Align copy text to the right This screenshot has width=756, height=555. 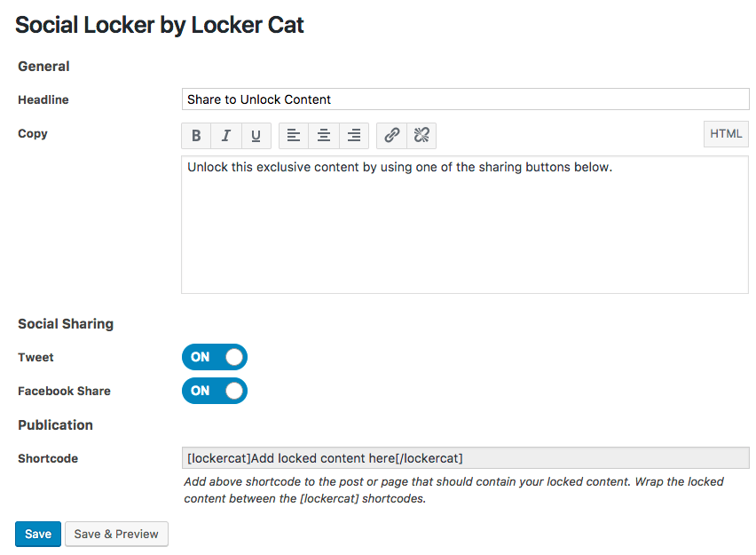pos(354,135)
